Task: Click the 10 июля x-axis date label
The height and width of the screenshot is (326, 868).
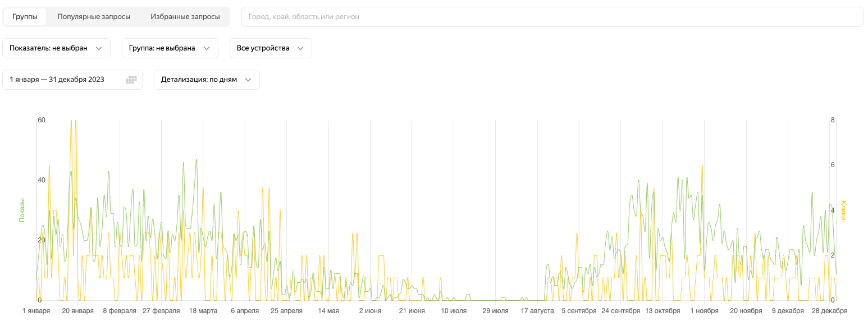Action: [x=454, y=311]
